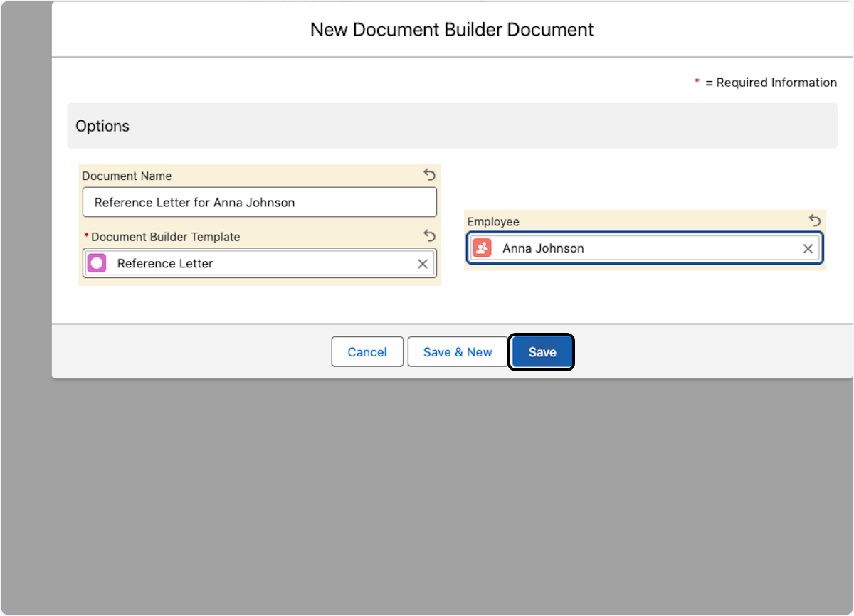Click the Document Name label
This screenshot has height=616, width=854.
[127, 176]
